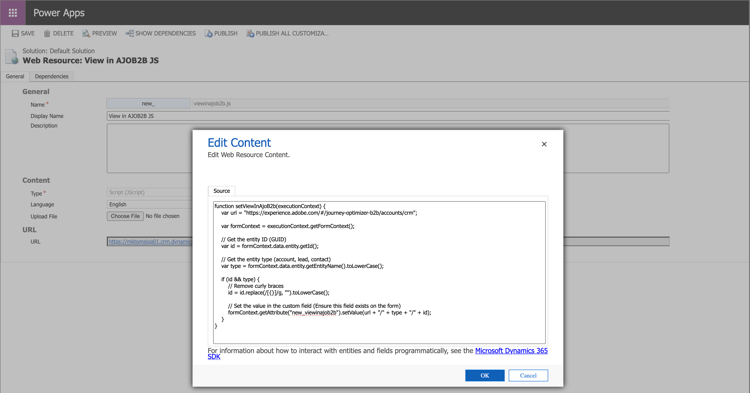Viewport: 750px width, 393px height.
Task: Click inside the source code editor
Action: (x=379, y=273)
